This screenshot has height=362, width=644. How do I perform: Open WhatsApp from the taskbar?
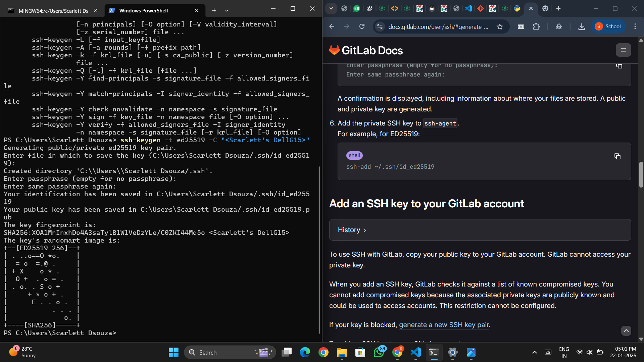coord(379,352)
